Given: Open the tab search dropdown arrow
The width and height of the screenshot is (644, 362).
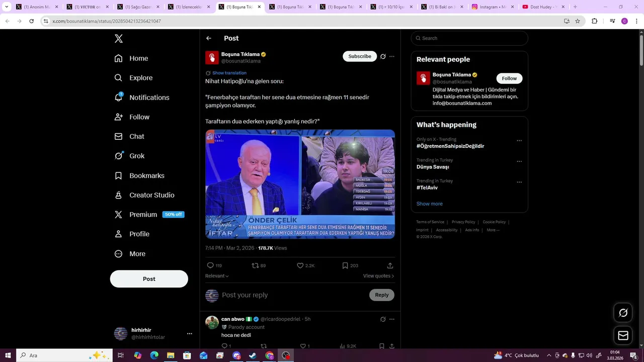Looking at the screenshot, I should (x=7, y=7).
